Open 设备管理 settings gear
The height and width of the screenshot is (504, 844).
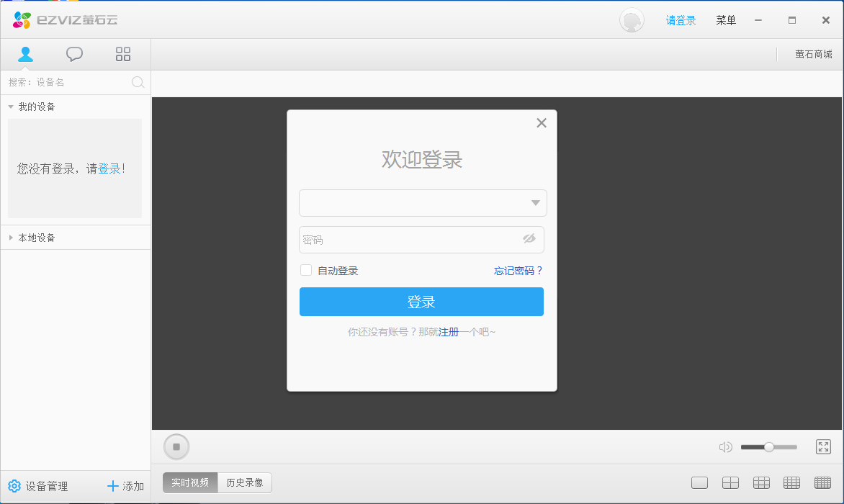click(14, 486)
